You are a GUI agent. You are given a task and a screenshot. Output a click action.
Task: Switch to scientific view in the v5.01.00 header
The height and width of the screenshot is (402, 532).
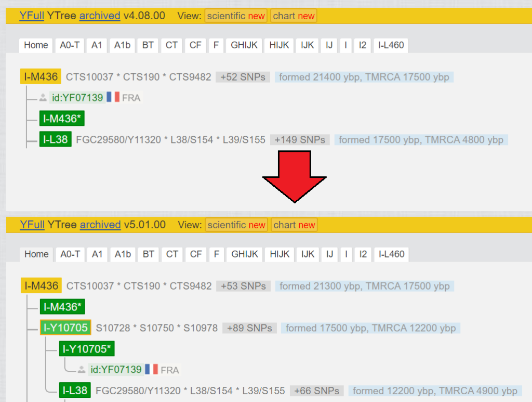pos(236,225)
